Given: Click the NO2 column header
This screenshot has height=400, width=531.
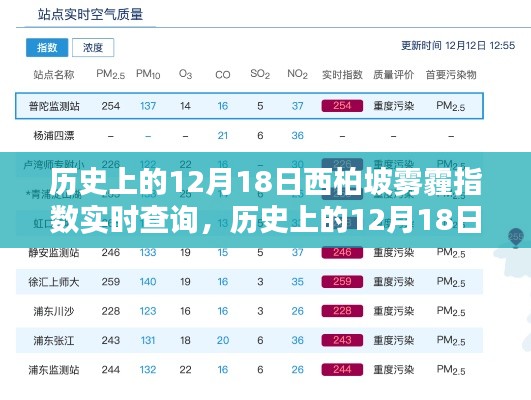Looking at the screenshot, I should click(297, 74).
